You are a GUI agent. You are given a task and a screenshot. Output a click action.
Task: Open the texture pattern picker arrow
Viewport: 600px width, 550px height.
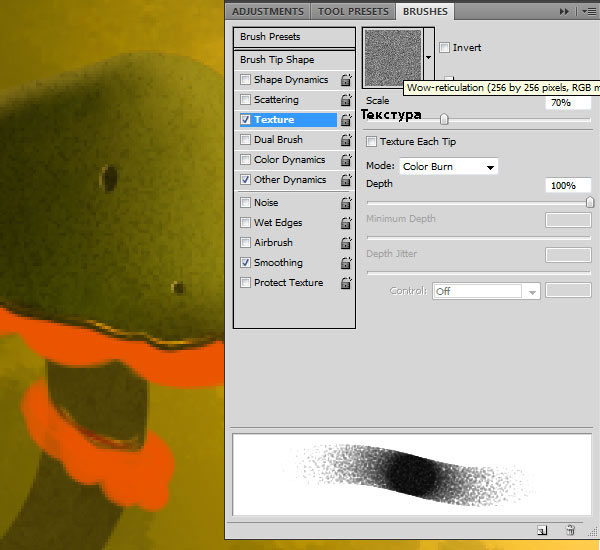click(x=429, y=57)
